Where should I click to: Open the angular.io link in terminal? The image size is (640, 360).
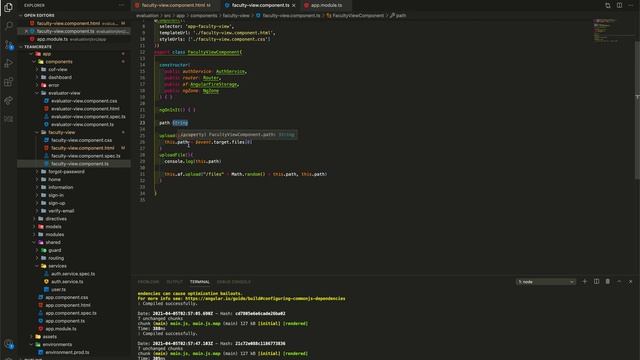265,298
